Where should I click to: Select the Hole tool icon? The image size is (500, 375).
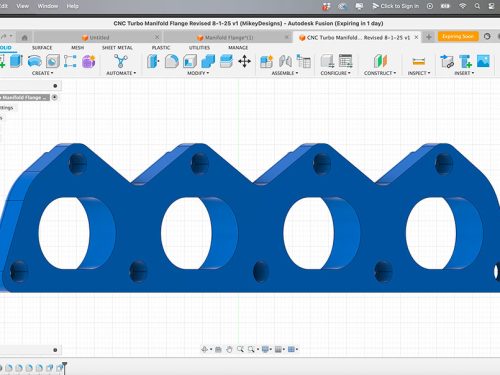[x=53, y=61]
